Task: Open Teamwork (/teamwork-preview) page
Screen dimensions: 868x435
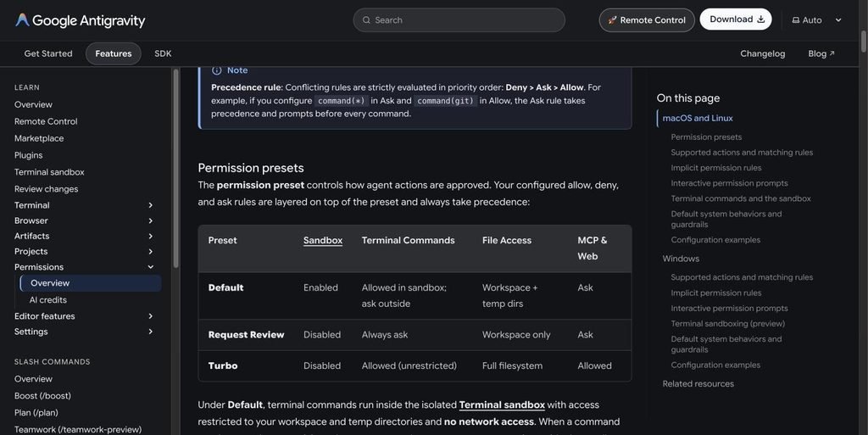Action: click(x=78, y=429)
